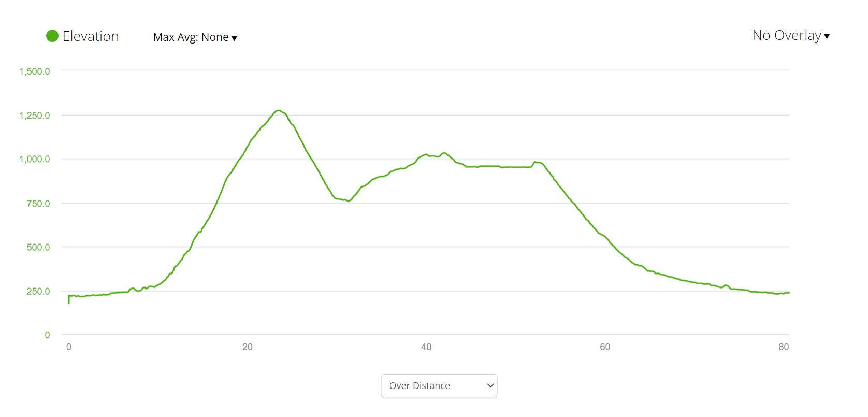
Task: Click the No Overlay triangle arrow
Action: (827, 36)
